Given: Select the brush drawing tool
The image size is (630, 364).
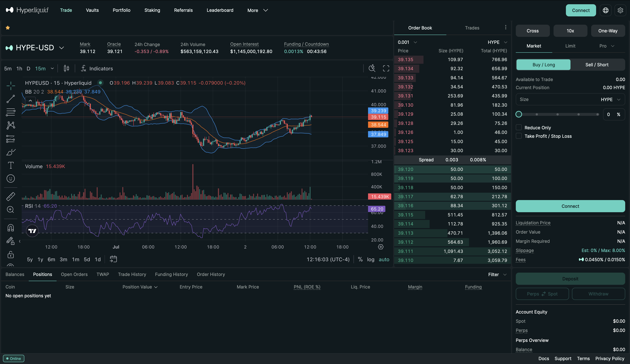Looking at the screenshot, I should tap(10, 152).
